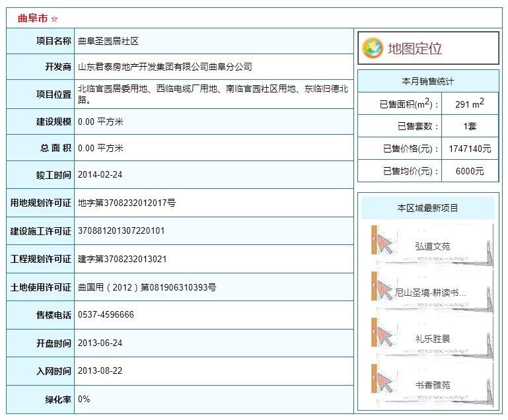
Task: Click the 建设规模 label cell
Action: click(x=40, y=122)
